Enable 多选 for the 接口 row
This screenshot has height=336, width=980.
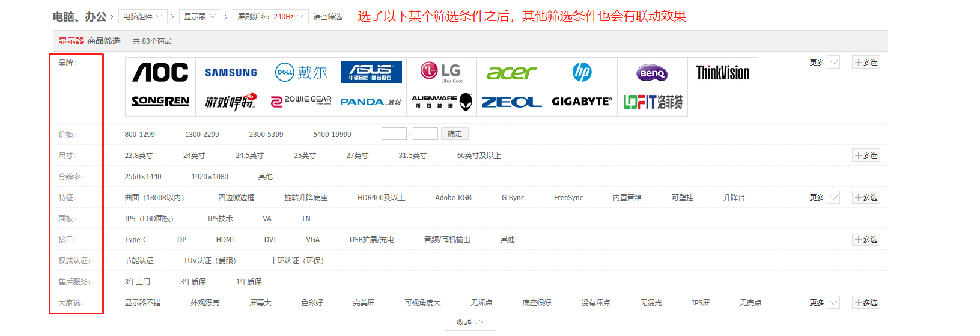tap(866, 239)
